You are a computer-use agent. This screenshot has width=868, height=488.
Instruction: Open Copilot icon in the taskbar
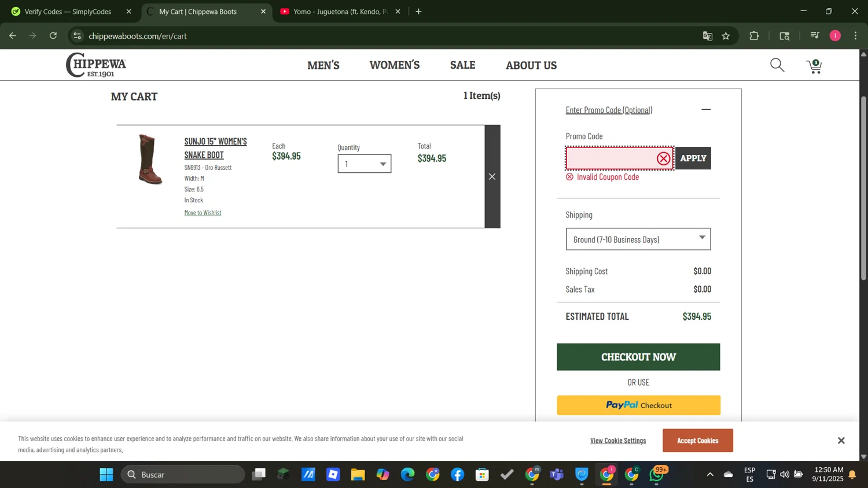tap(383, 475)
